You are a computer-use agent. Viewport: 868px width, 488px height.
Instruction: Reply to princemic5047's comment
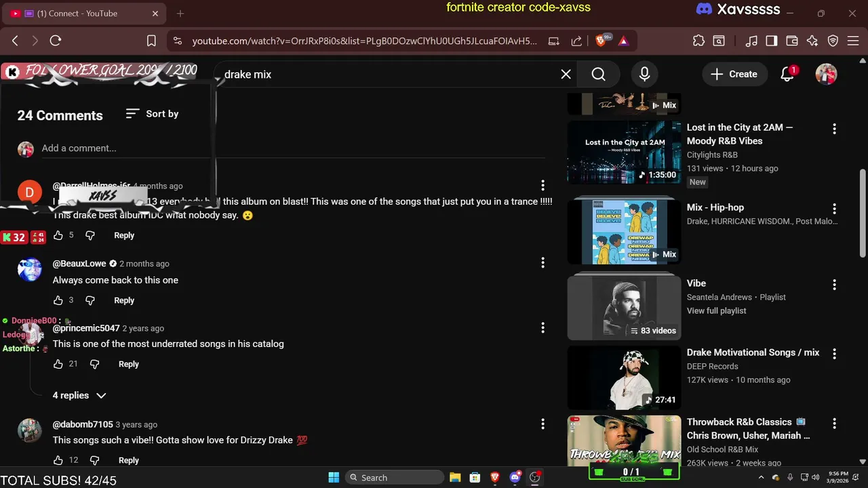pos(129,364)
